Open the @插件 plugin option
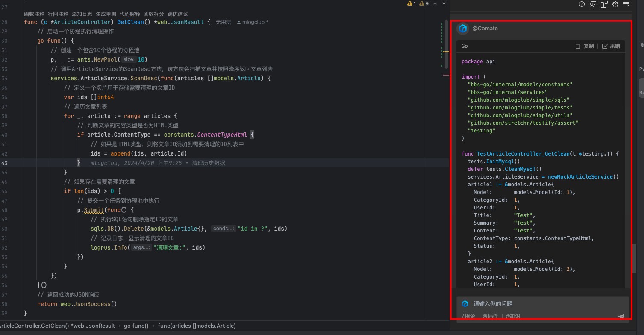This screenshot has height=335, width=644. click(490, 316)
